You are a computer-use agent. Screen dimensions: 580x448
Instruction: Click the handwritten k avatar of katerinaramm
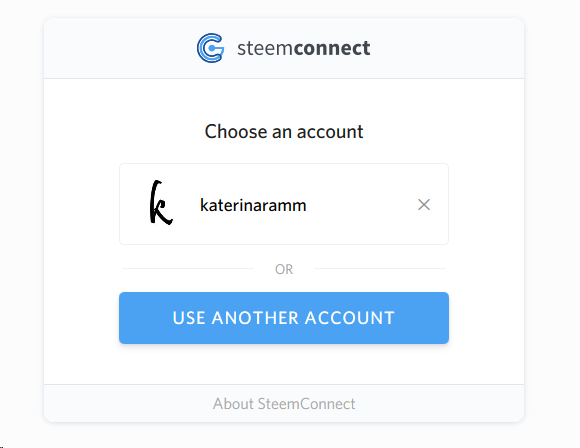click(x=161, y=202)
